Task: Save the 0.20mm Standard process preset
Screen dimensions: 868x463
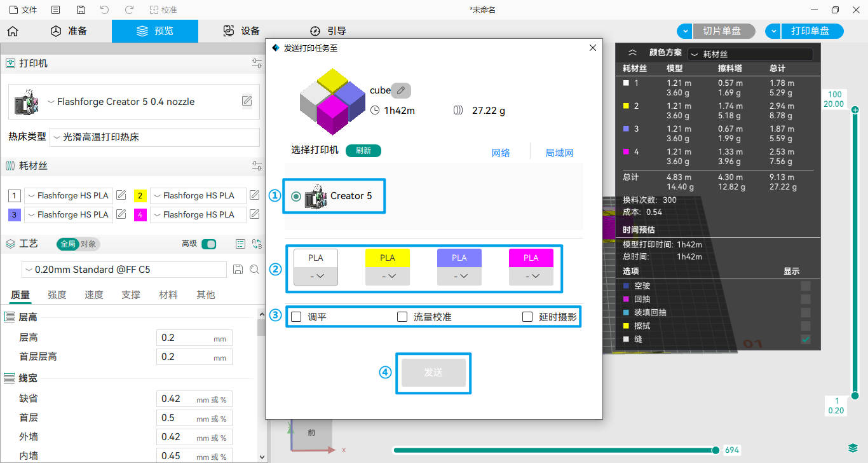Action: (x=238, y=270)
